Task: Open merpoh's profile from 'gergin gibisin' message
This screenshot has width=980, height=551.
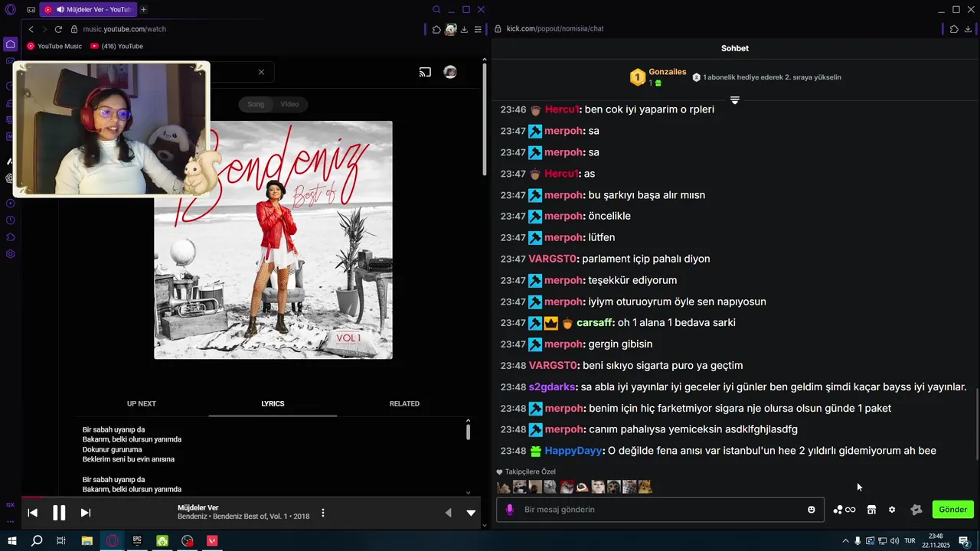Action: click(x=563, y=344)
